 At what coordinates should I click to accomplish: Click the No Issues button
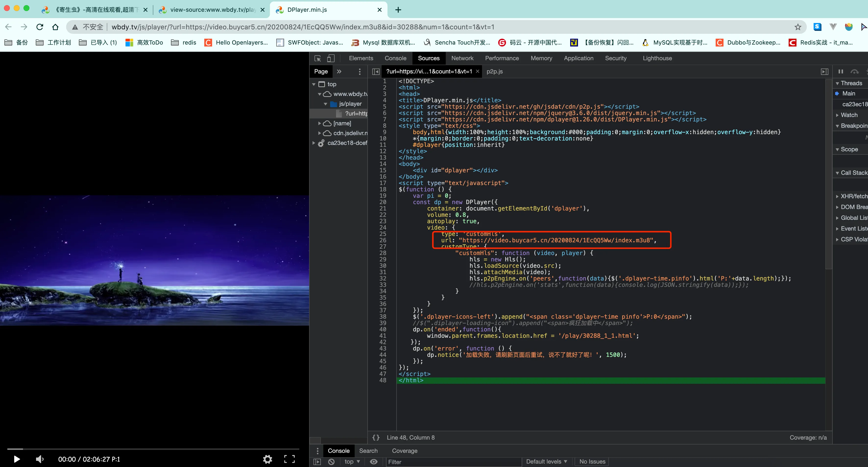tap(592, 462)
